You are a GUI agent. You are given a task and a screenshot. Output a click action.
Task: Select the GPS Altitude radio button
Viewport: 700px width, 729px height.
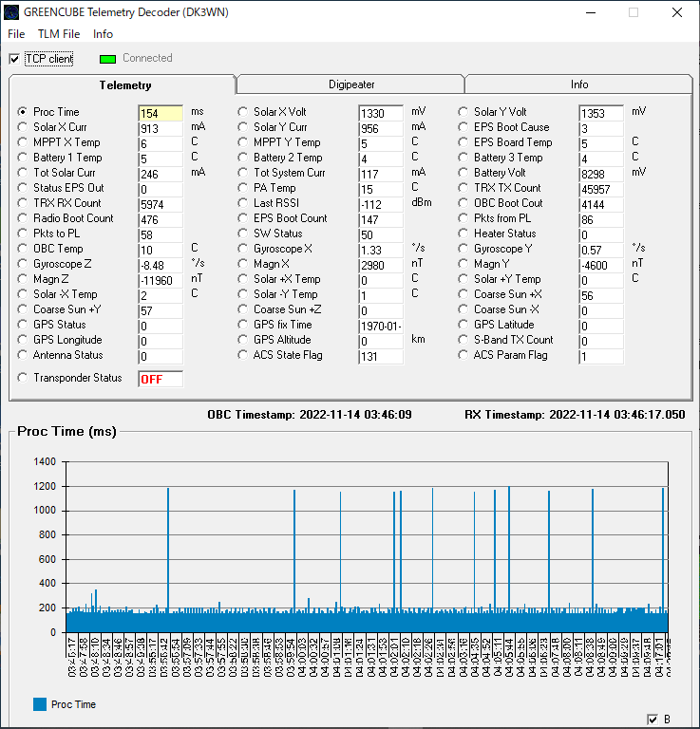point(242,340)
